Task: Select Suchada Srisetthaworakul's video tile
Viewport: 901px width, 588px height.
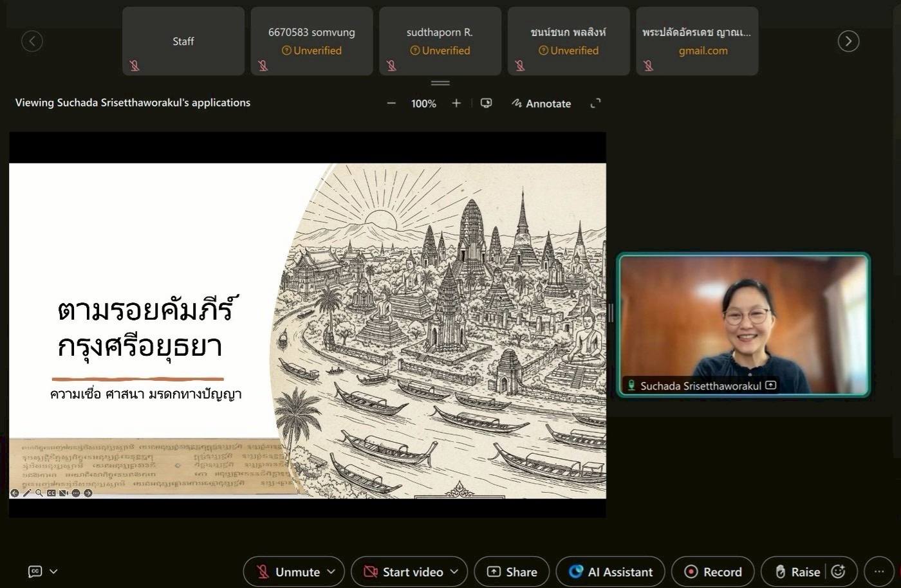Action: (743, 324)
